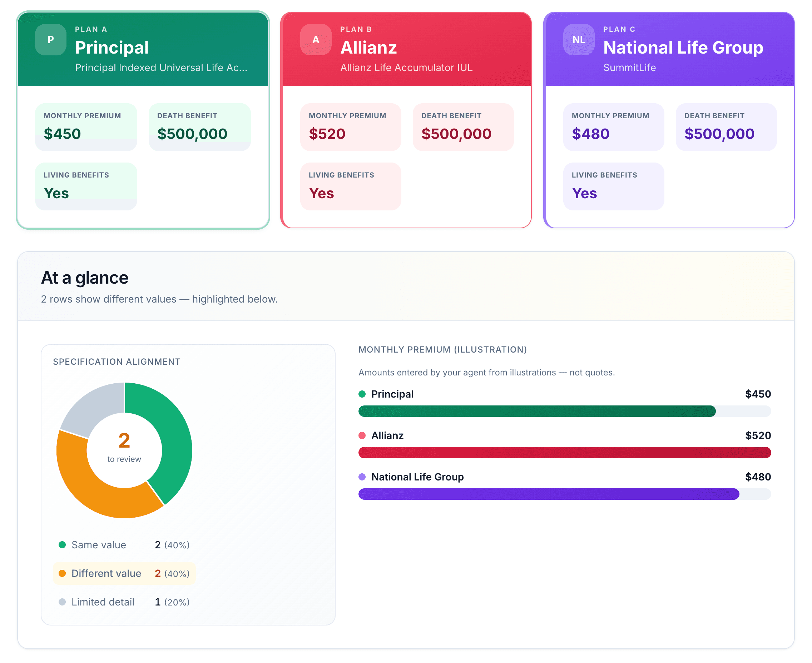This screenshot has height=663, width=812.
Task: Click "2 rows show different values" subtitle
Action: (159, 299)
